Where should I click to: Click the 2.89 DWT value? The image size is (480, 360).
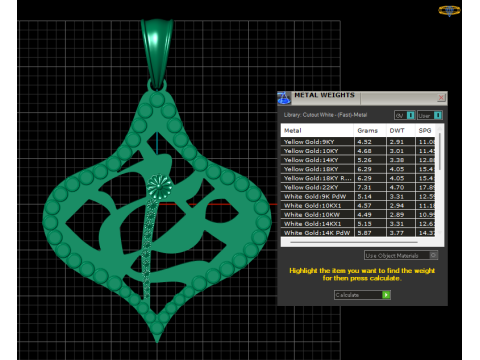(x=397, y=215)
